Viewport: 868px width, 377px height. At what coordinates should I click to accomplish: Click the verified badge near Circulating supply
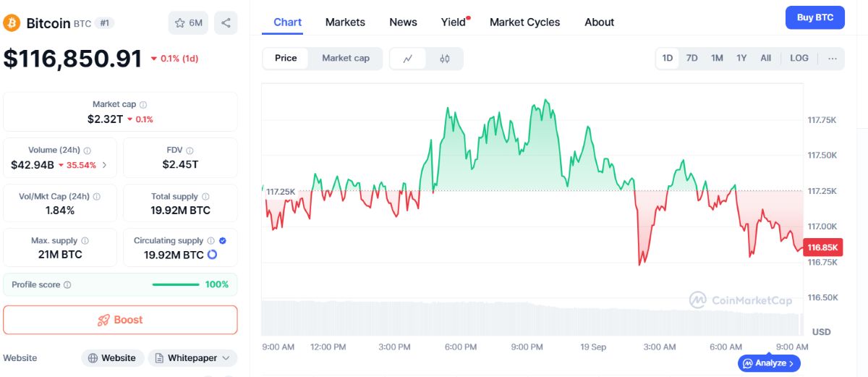tap(223, 241)
